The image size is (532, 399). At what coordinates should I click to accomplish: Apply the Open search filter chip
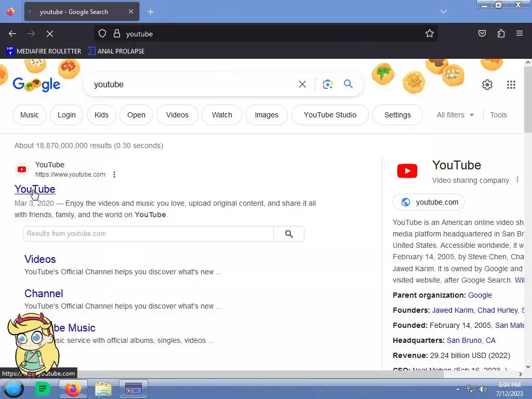pos(137,115)
